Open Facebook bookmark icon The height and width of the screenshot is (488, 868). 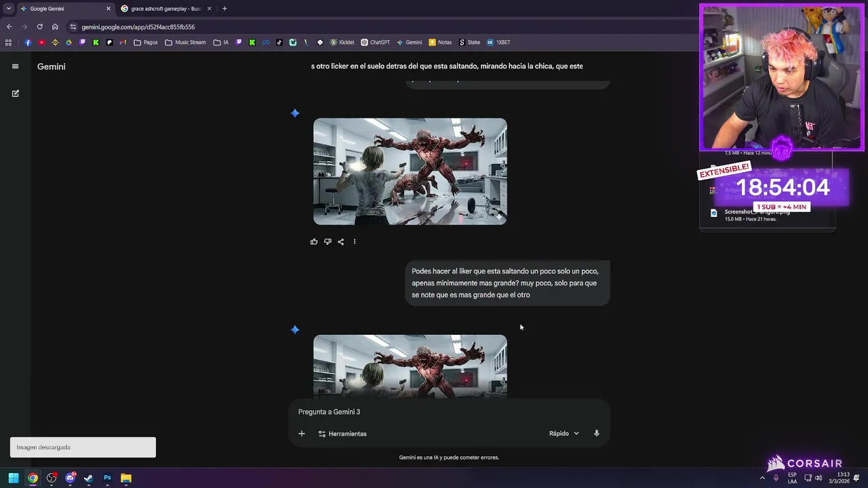[x=28, y=42]
